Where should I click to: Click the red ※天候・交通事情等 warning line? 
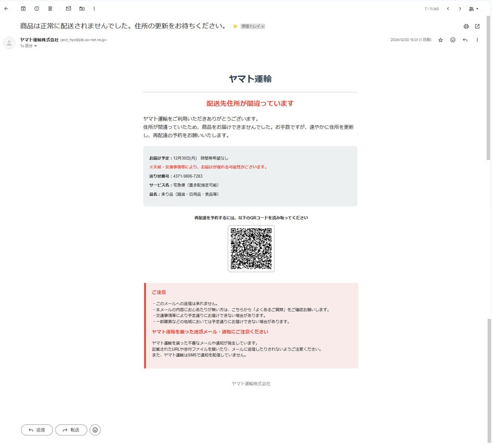click(x=209, y=167)
